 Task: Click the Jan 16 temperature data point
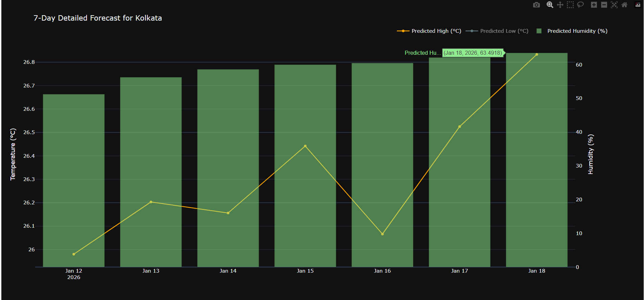click(x=382, y=234)
